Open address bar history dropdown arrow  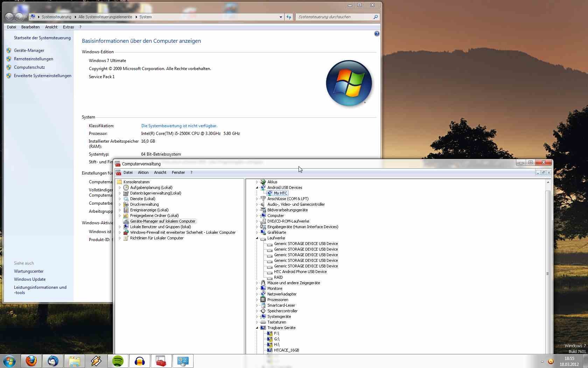(x=281, y=17)
